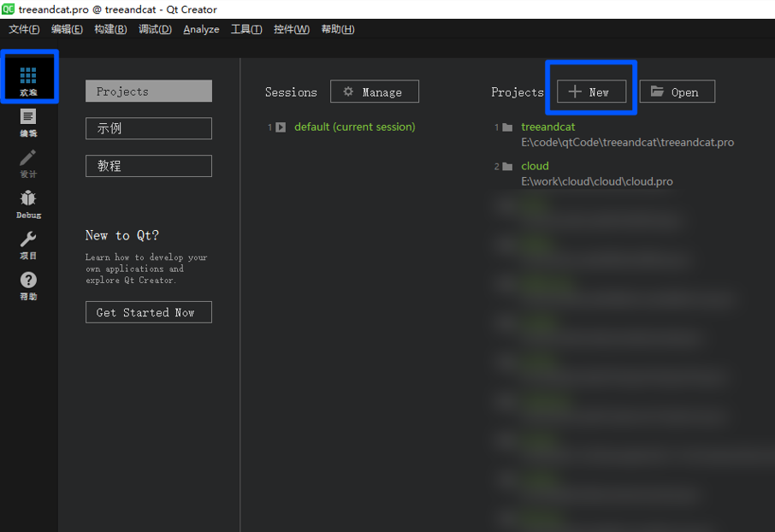Click the folder icon beside cloud project
The width and height of the screenshot is (775, 532).
point(507,166)
